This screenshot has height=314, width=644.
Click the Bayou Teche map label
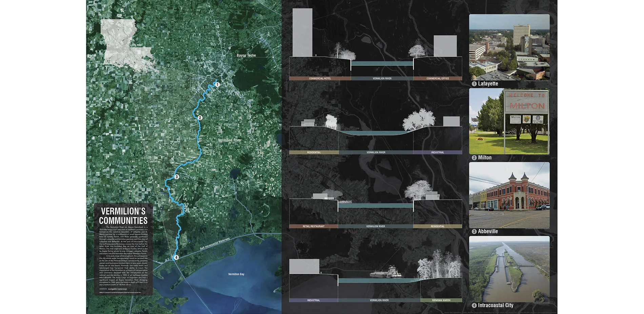(246, 55)
